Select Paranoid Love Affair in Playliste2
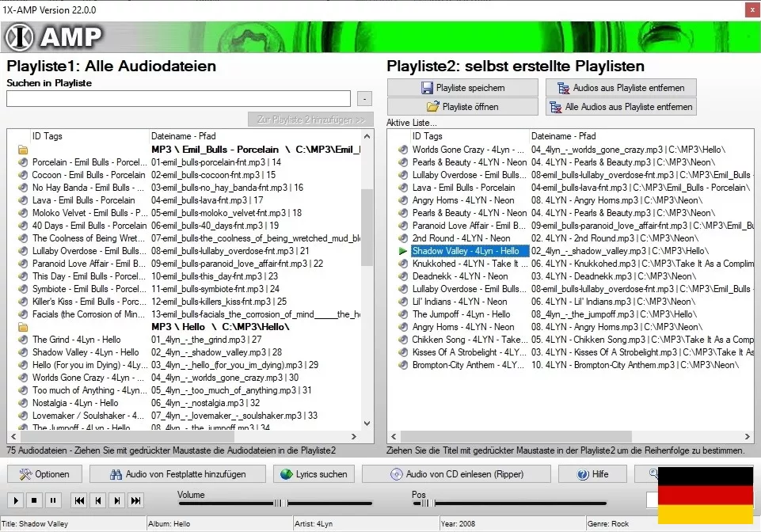The width and height of the screenshot is (761, 532). click(x=469, y=226)
